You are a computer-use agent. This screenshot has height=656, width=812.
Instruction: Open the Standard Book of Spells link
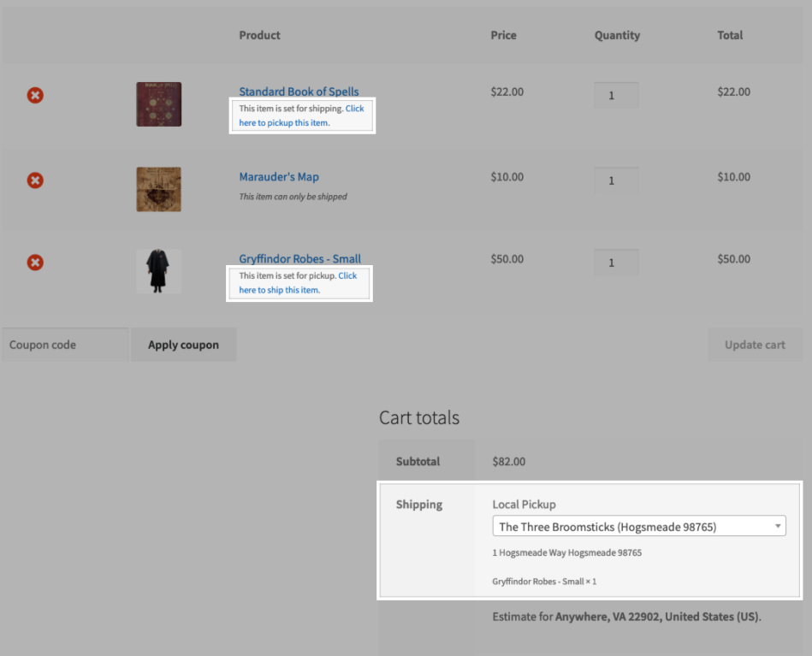[x=299, y=92]
